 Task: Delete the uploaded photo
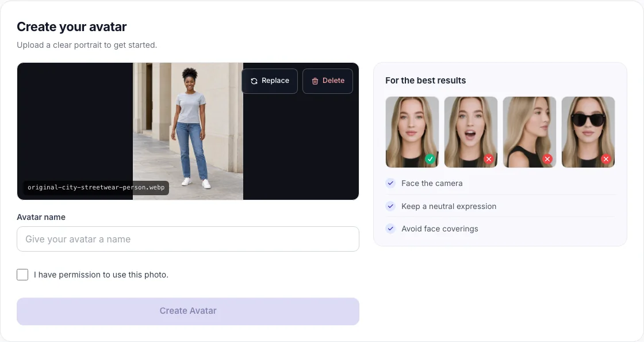click(x=328, y=81)
